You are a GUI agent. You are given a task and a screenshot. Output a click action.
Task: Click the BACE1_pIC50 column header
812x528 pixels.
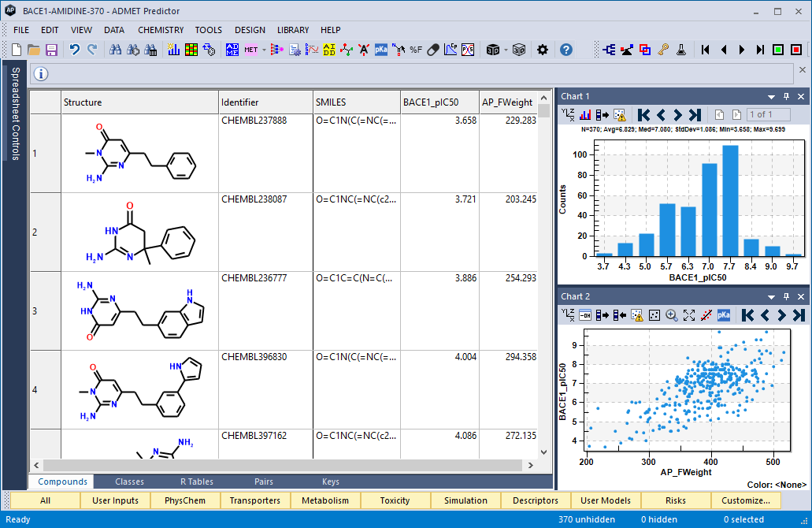click(x=439, y=102)
